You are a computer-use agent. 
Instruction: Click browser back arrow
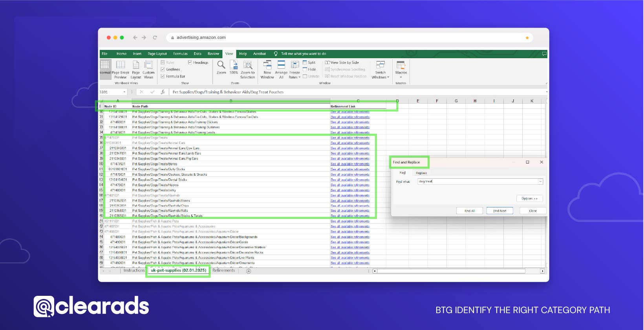(135, 38)
